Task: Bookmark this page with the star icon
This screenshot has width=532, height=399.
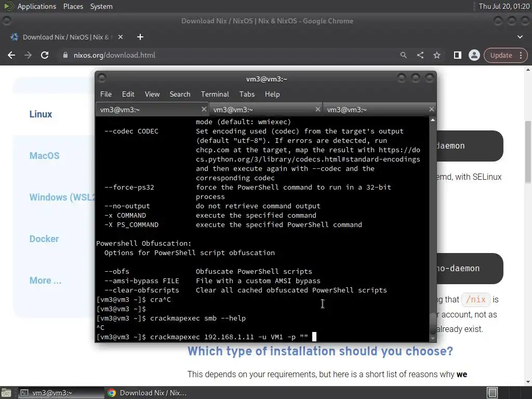Action: pyautogui.click(x=436, y=55)
